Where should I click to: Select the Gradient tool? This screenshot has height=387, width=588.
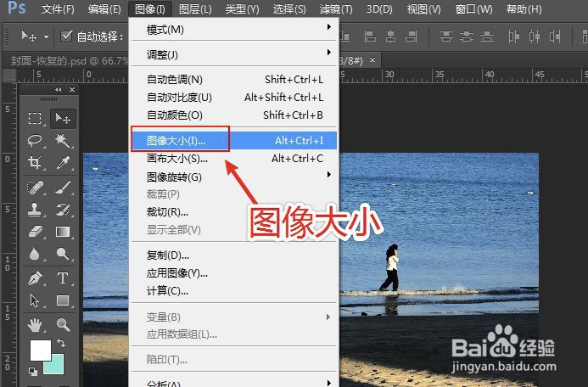pyautogui.click(x=63, y=232)
